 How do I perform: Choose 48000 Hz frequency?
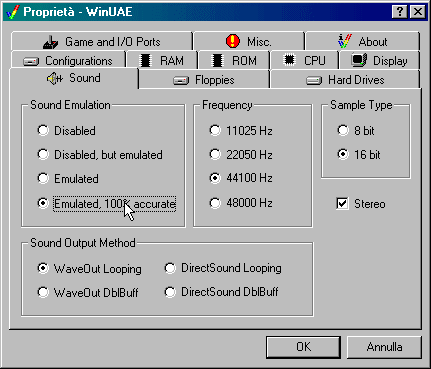[x=241, y=203]
